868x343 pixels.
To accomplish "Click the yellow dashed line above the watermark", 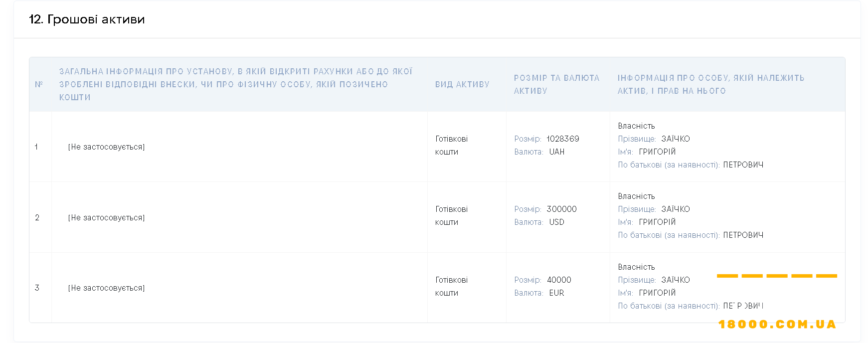I will coord(777,276).
